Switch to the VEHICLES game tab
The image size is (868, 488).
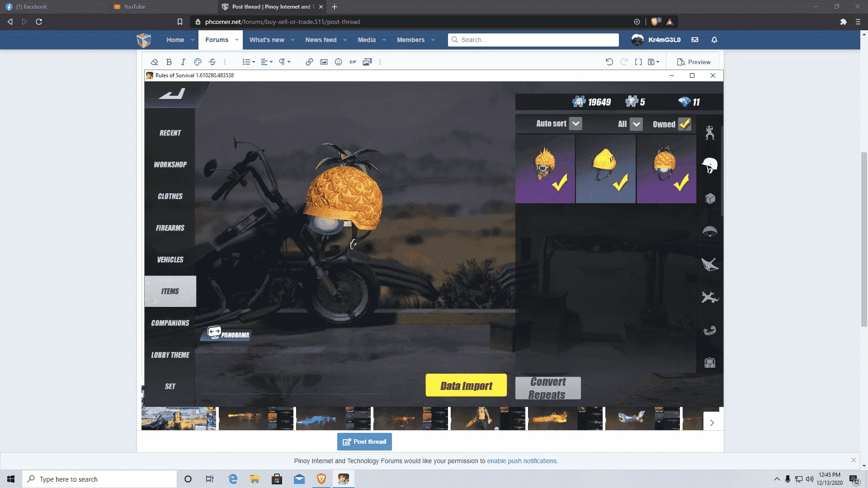(170, 259)
